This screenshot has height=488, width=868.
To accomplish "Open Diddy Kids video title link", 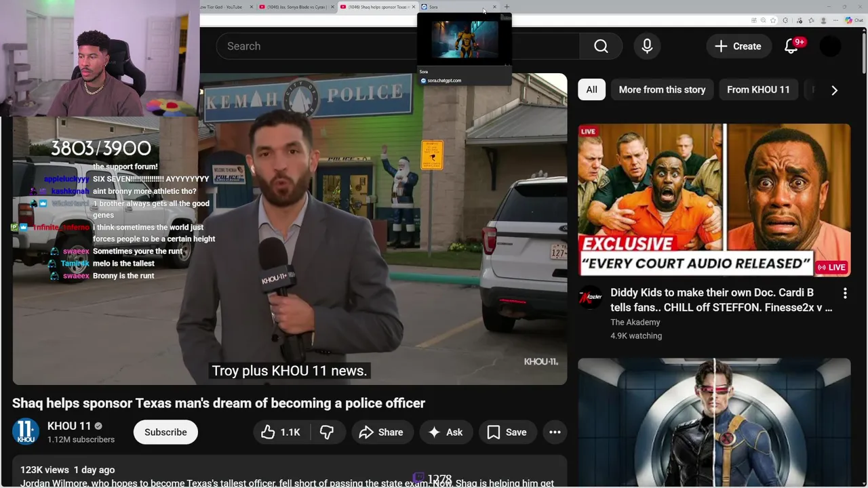I will pos(721,300).
